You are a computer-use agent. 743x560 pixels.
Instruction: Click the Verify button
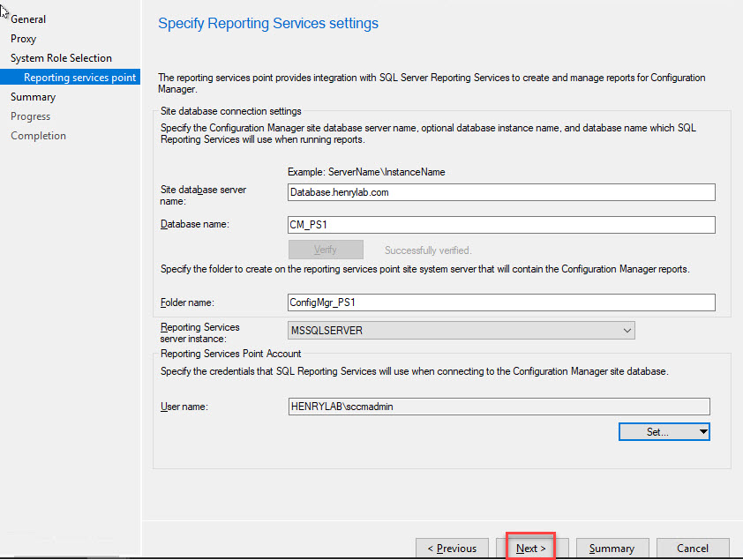(326, 250)
